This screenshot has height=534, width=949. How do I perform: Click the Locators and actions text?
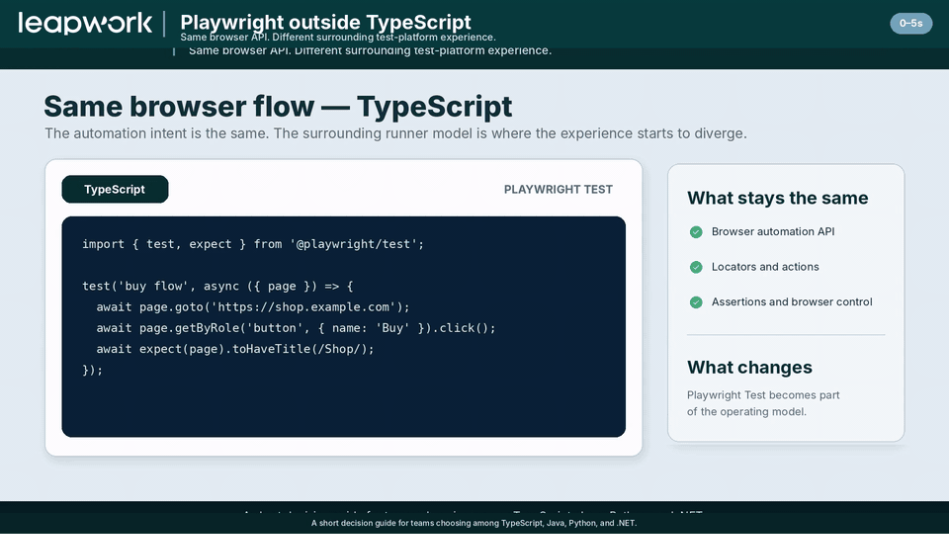(x=765, y=267)
